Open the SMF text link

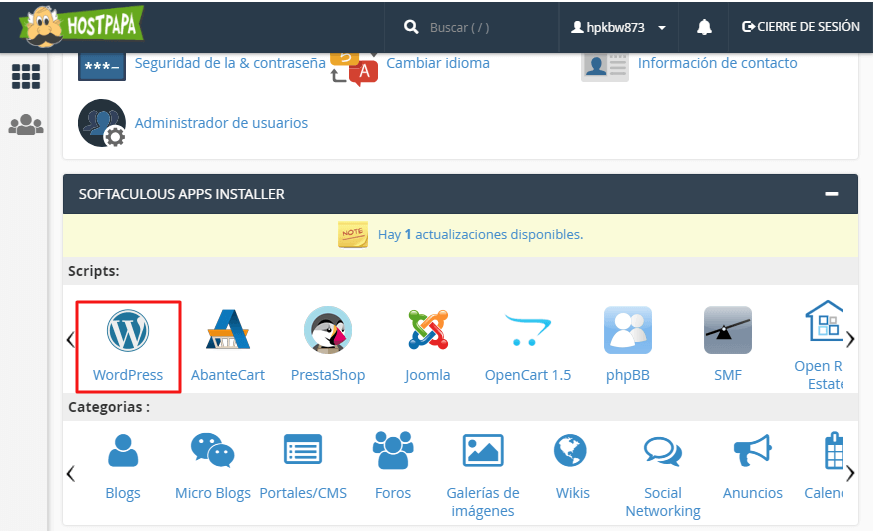pos(728,375)
